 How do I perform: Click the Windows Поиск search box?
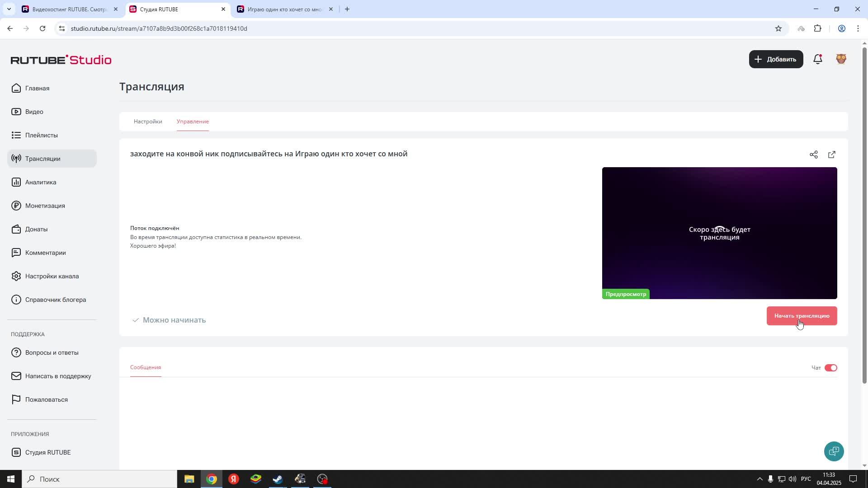[x=99, y=479]
